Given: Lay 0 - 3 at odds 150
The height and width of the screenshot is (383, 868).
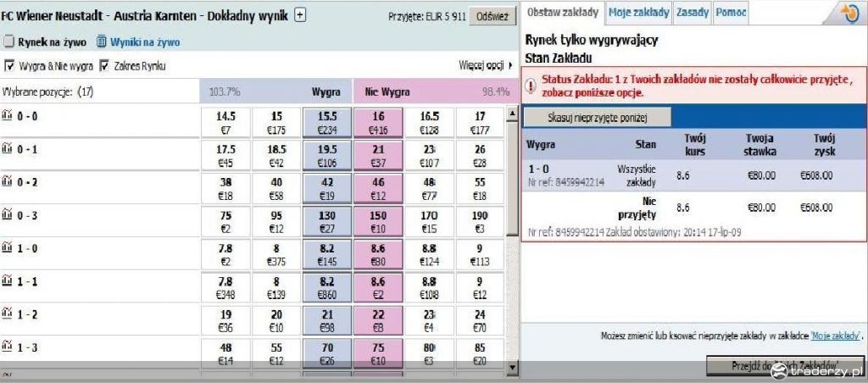Looking at the screenshot, I should click(378, 221).
